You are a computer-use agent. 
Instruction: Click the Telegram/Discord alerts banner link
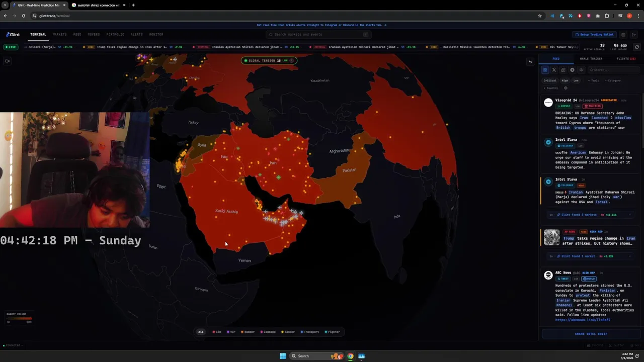[321, 25]
